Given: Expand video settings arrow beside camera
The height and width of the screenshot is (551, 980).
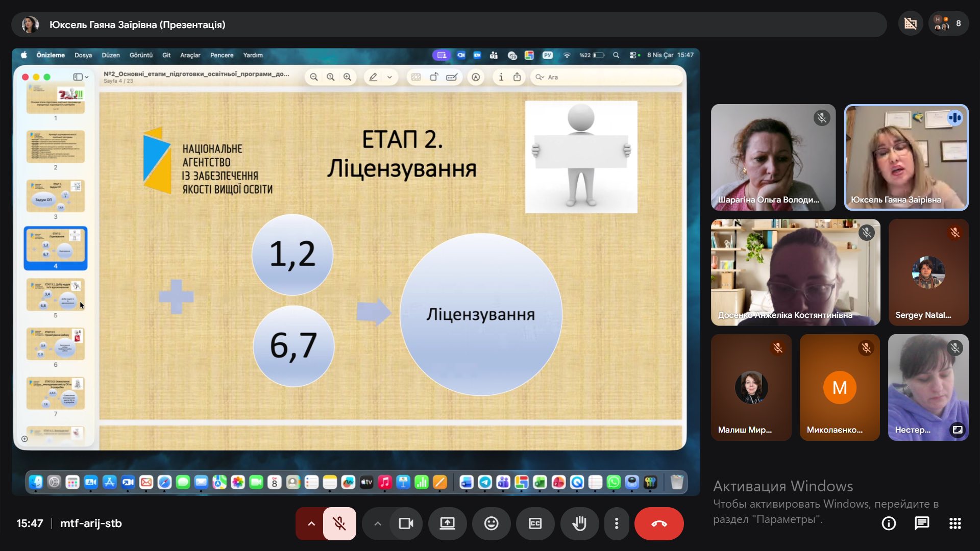Looking at the screenshot, I should click(x=378, y=523).
